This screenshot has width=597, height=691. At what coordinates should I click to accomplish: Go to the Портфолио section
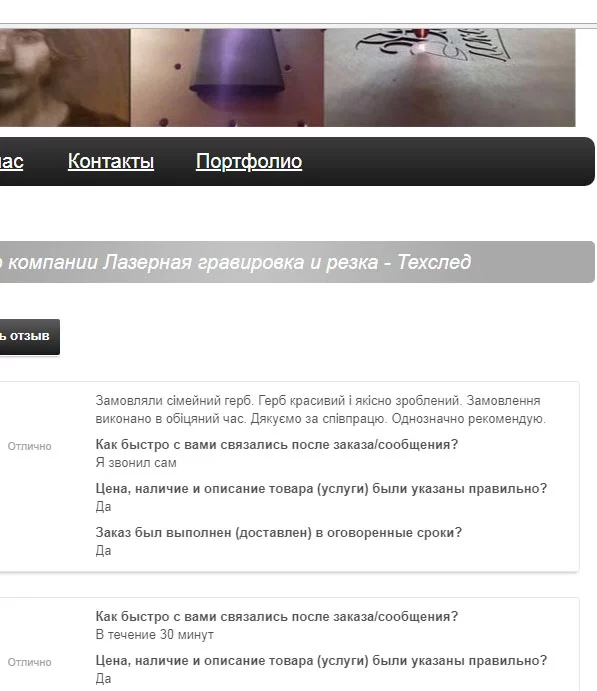(249, 161)
